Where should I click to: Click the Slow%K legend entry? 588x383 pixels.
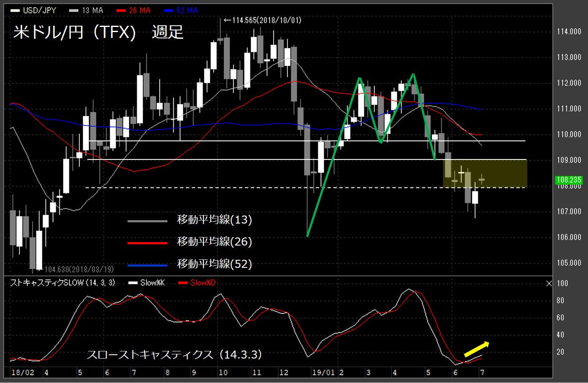coord(147,283)
